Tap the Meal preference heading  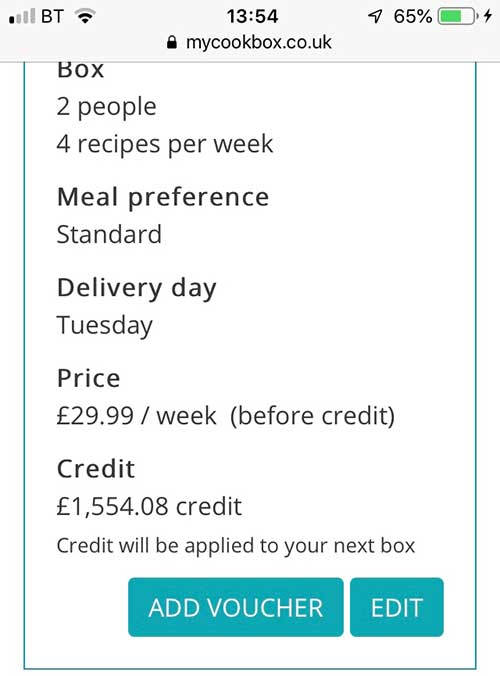click(x=163, y=198)
